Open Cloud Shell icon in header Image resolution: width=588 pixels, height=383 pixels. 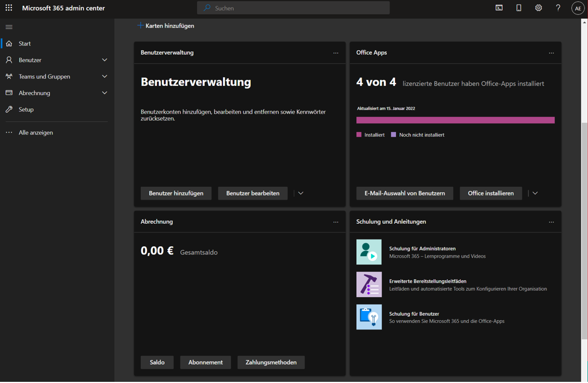(x=499, y=8)
